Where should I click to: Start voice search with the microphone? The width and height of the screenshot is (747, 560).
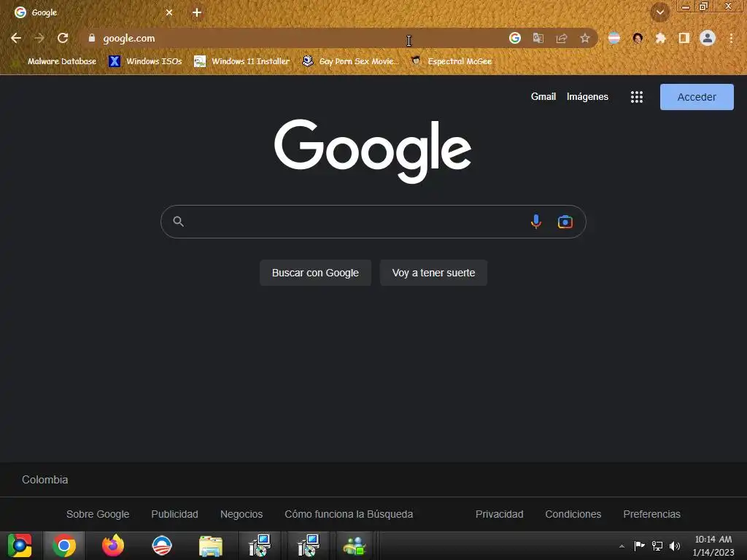click(x=536, y=222)
